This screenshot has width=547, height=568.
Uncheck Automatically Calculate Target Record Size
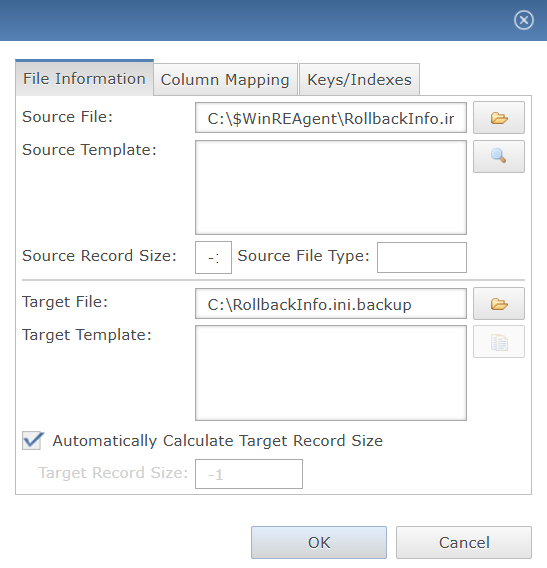(x=32, y=440)
